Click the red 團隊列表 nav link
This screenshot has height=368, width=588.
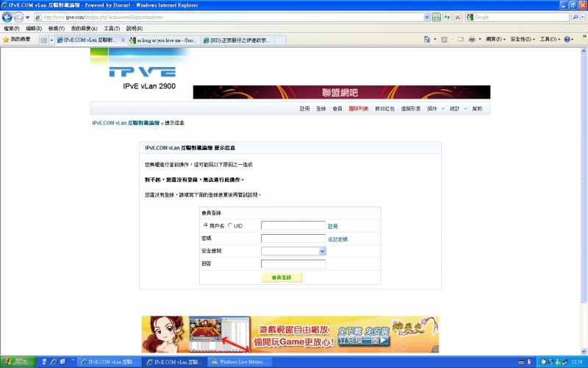point(359,109)
